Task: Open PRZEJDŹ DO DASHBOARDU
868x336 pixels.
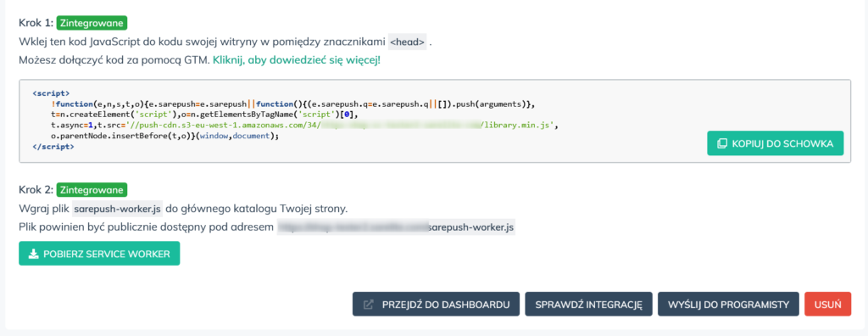Action: coord(436,305)
